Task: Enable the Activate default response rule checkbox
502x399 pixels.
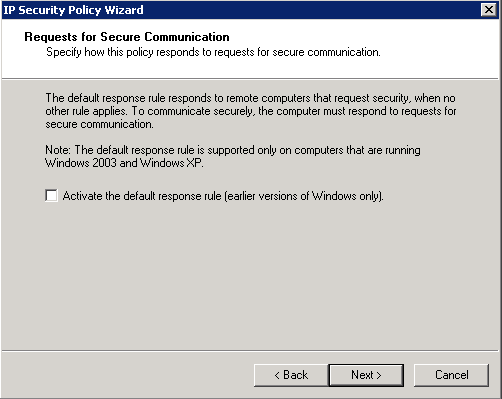Action: pyautogui.click(x=51, y=195)
